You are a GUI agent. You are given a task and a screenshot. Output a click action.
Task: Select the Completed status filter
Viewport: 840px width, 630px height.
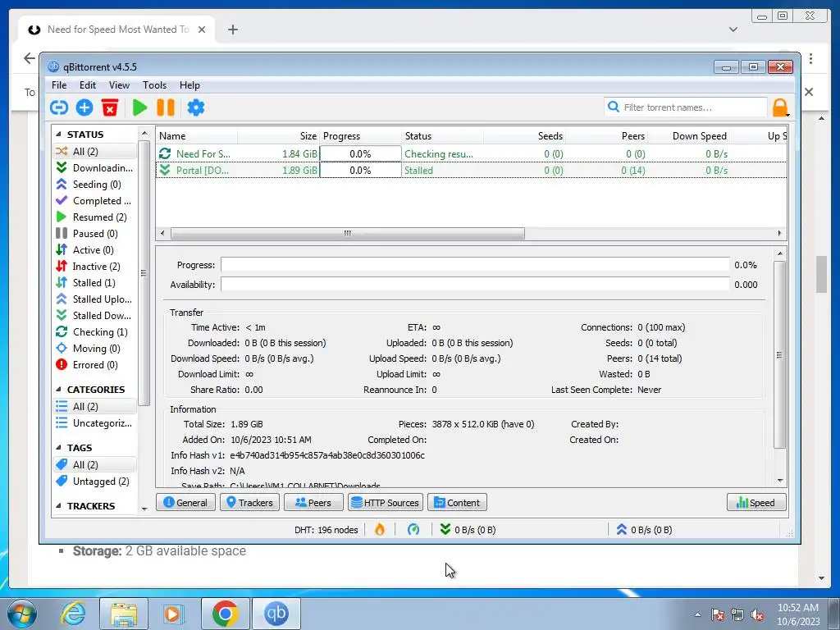pyautogui.click(x=95, y=201)
